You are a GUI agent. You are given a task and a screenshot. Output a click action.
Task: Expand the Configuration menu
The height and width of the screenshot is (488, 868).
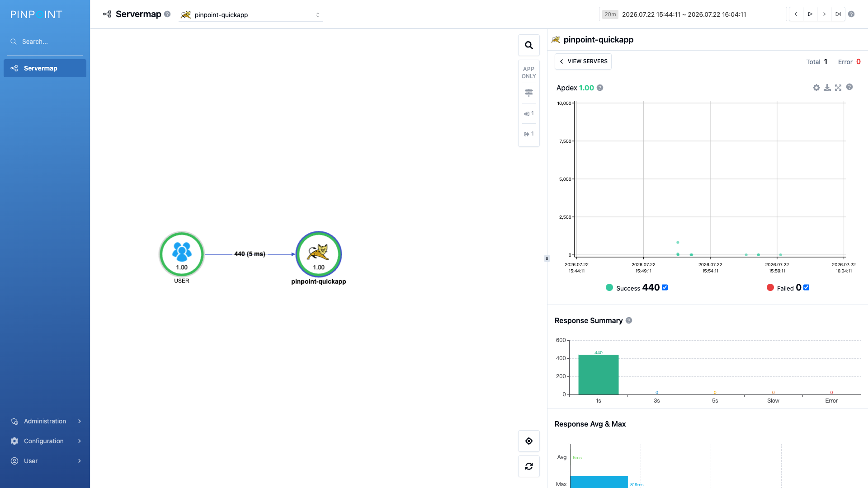coord(45,441)
